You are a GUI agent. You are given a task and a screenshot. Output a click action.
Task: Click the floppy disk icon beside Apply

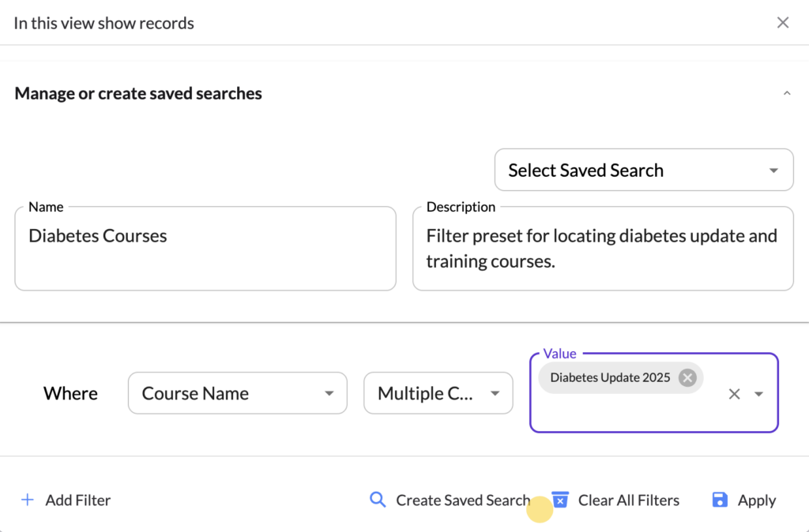pos(720,500)
